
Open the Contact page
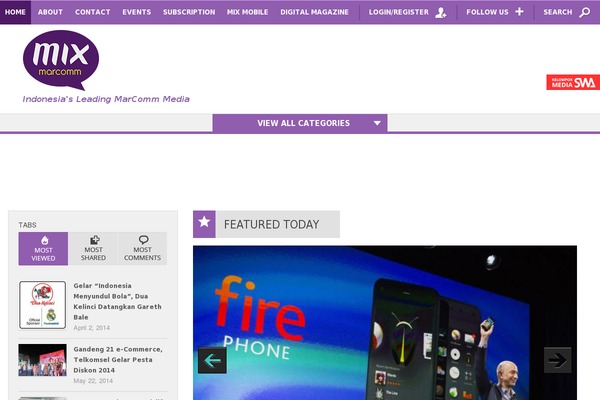pyautogui.click(x=93, y=12)
